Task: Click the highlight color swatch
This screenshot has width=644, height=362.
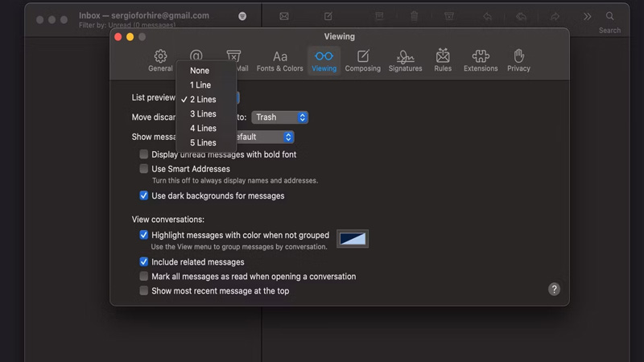Action: click(352, 239)
